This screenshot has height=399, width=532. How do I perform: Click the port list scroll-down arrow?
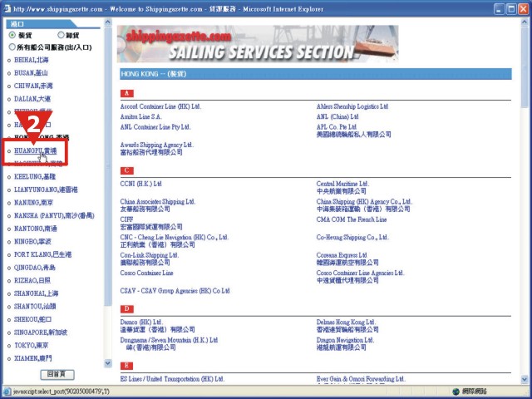click(x=108, y=363)
